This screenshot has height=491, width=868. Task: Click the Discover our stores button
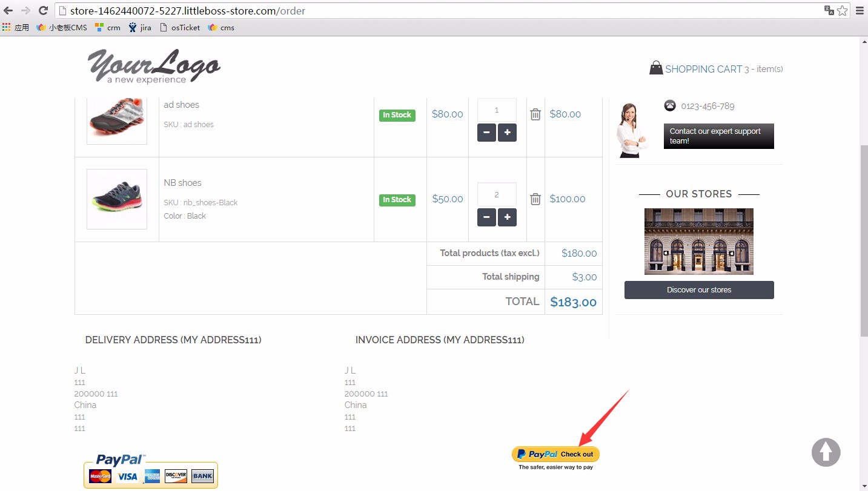pyautogui.click(x=699, y=290)
